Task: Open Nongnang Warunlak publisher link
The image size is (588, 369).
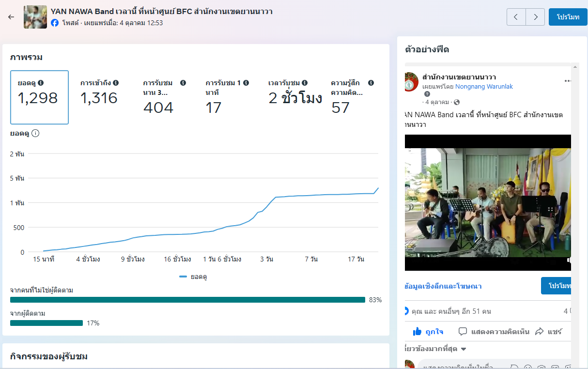Action: 484,87
